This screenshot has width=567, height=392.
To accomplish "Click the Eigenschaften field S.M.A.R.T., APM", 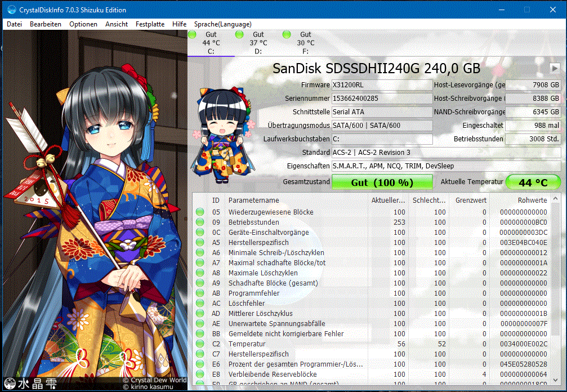I will click(446, 166).
